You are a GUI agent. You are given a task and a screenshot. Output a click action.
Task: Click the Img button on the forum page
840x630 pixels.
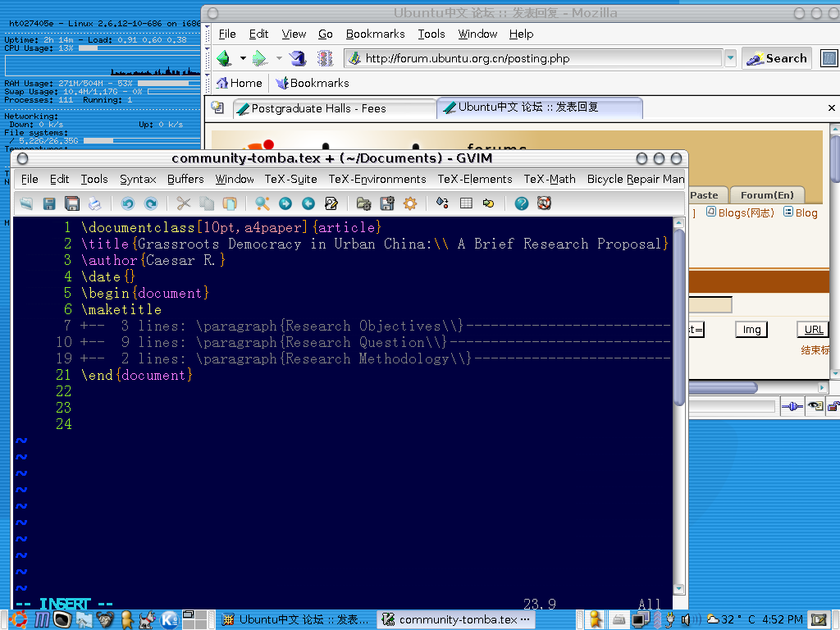click(751, 330)
